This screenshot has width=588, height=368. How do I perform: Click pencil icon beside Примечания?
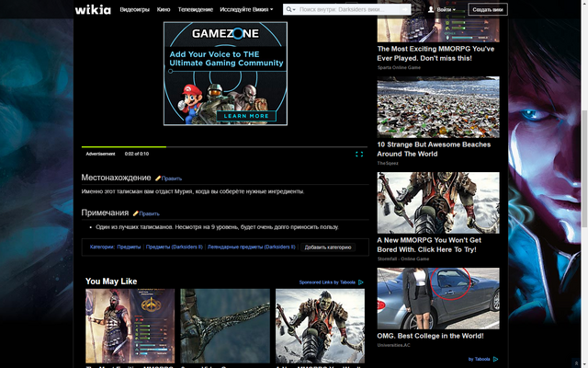pyautogui.click(x=135, y=213)
